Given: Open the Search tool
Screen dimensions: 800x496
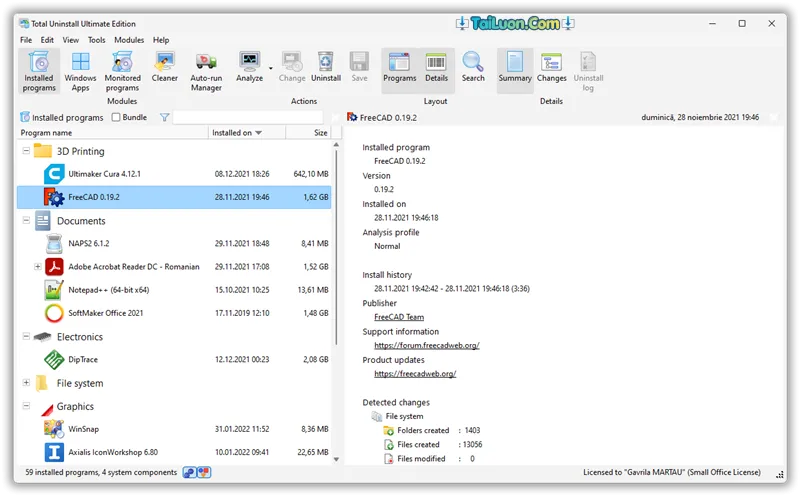Looking at the screenshot, I should (x=473, y=67).
